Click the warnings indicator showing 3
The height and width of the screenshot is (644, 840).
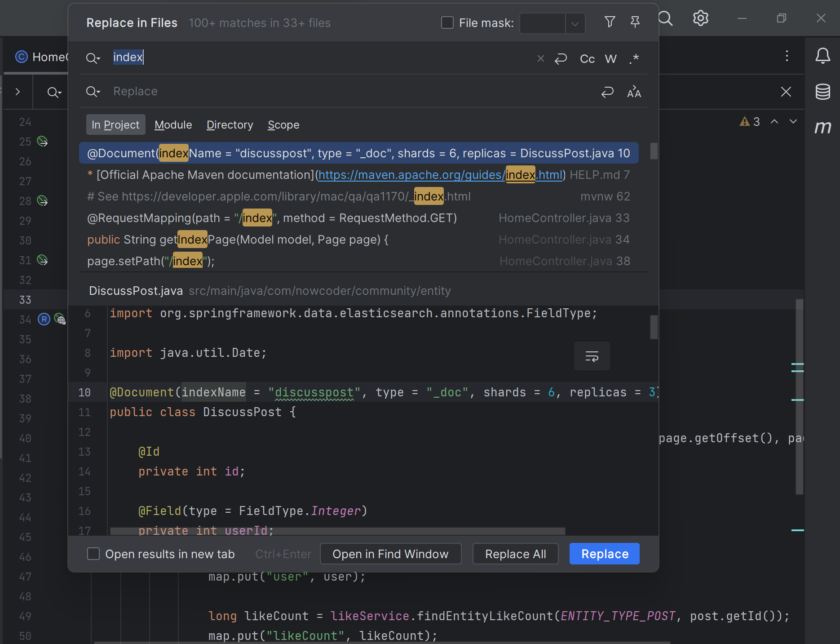[x=750, y=121]
